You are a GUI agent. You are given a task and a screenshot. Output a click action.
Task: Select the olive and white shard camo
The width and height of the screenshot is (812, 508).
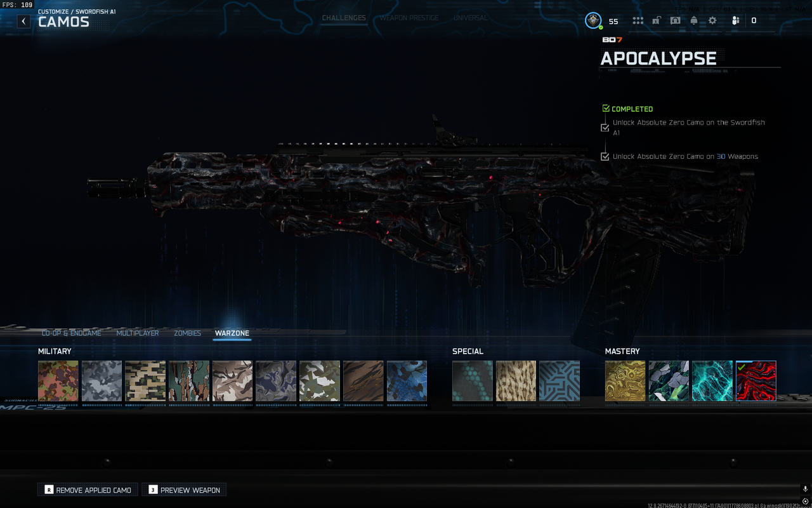320,381
